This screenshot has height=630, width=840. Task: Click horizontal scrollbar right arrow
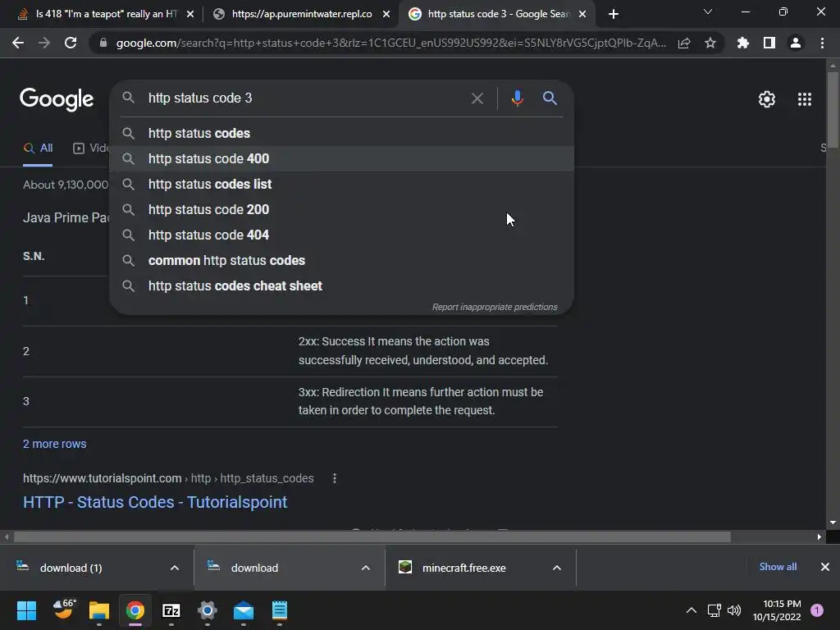coord(819,536)
